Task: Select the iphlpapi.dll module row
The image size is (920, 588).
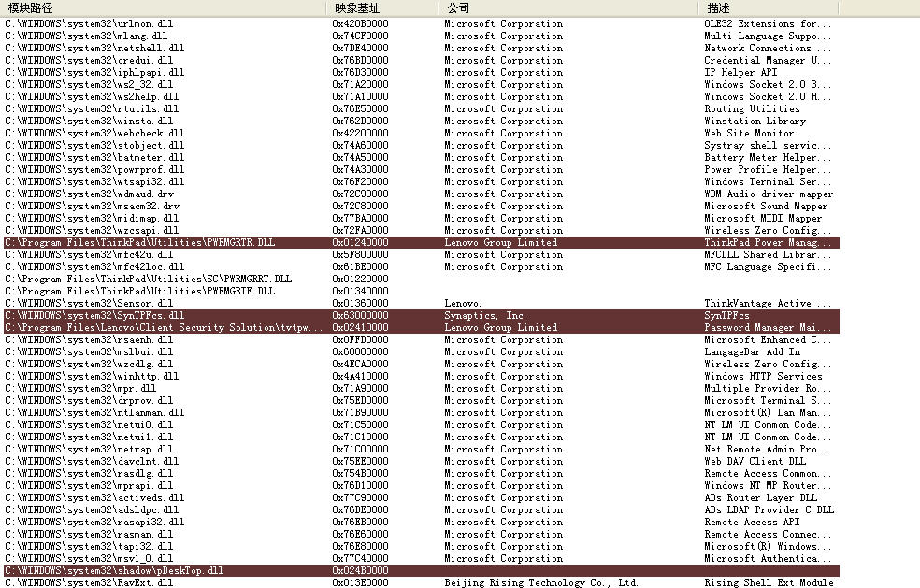Action: tap(422, 72)
